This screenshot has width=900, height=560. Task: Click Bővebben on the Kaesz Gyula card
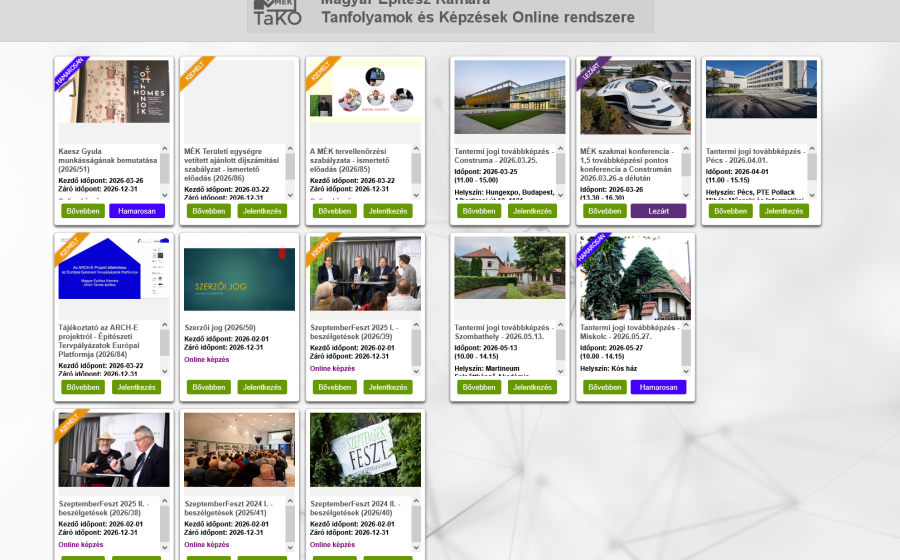click(x=83, y=211)
